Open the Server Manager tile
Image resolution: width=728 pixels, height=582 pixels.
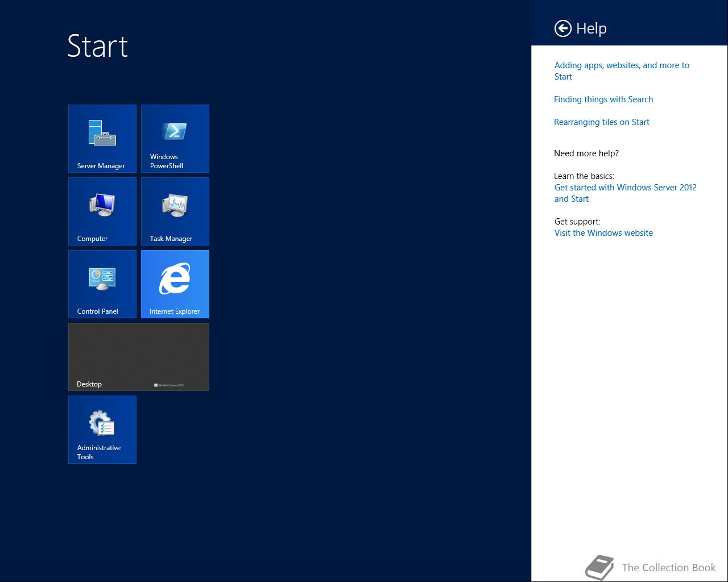(102, 139)
